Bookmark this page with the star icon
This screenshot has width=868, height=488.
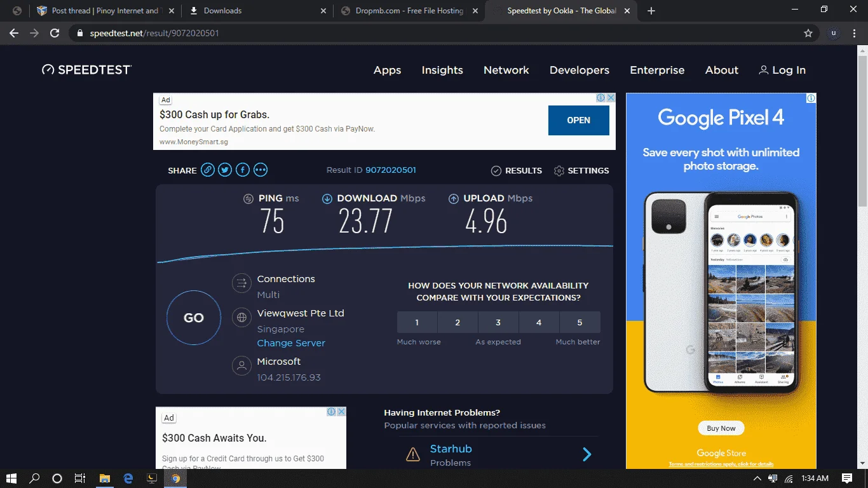point(808,33)
